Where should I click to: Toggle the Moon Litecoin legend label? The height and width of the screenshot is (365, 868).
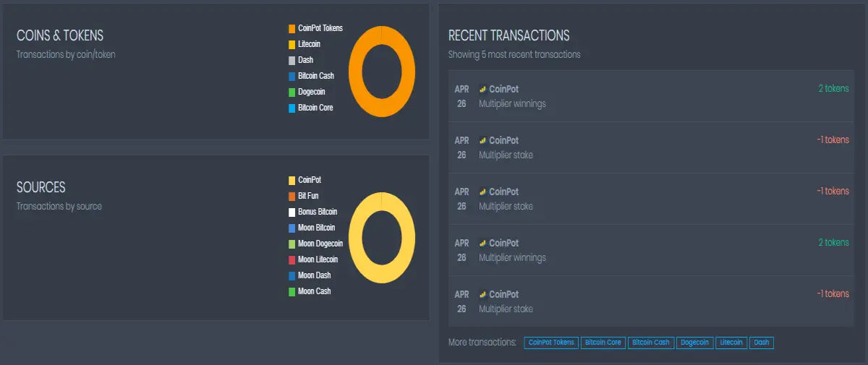pos(318,259)
